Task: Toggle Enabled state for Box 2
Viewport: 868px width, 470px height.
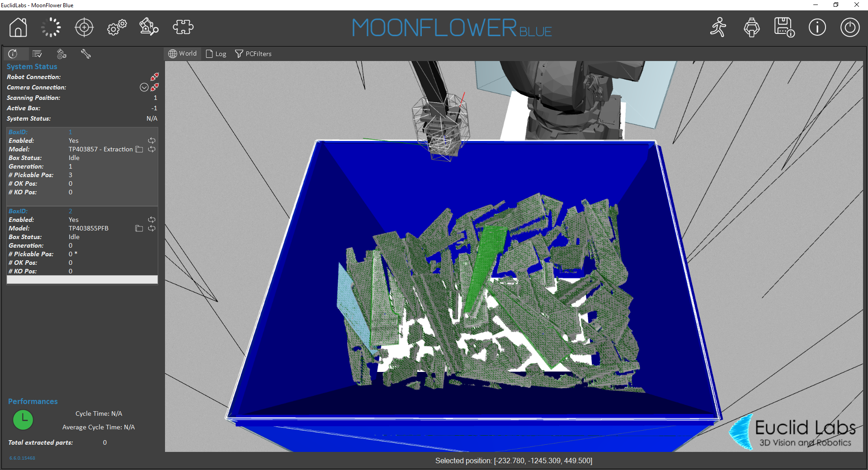Action: coord(151,220)
